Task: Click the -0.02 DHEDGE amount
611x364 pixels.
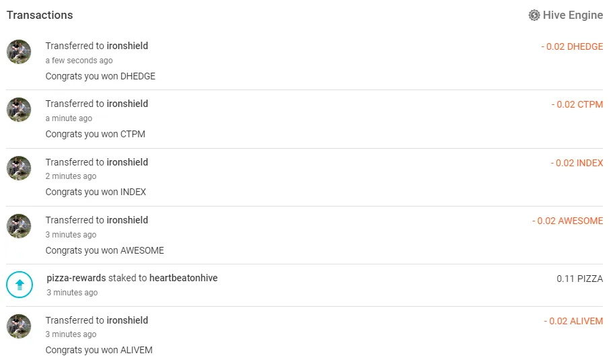Action: (572, 46)
